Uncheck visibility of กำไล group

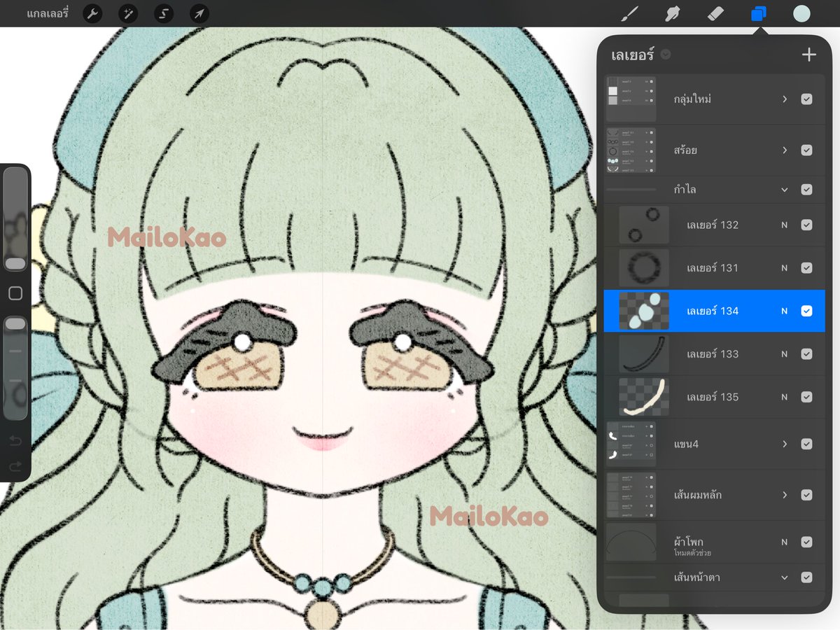[x=806, y=190]
